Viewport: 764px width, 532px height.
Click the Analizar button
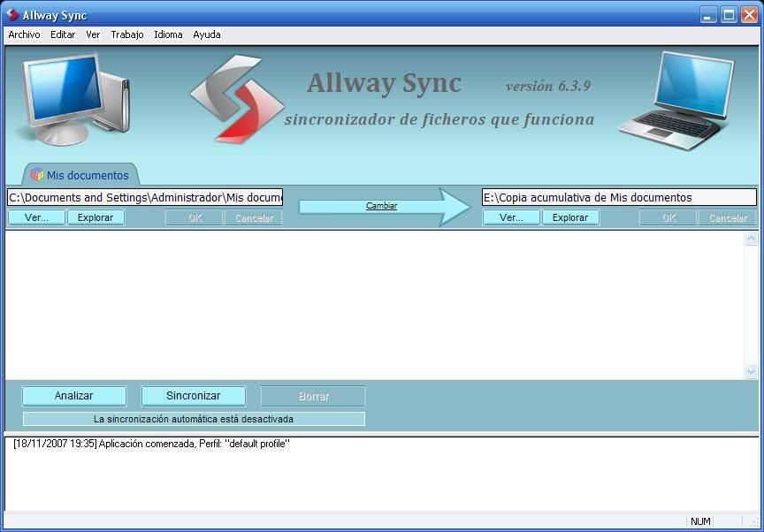click(x=74, y=396)
